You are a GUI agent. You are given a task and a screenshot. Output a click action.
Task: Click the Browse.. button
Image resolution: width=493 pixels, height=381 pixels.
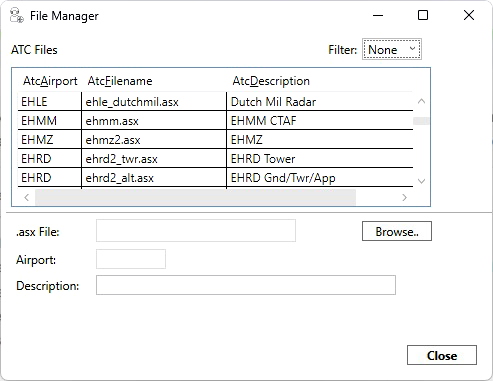(397, 231)
